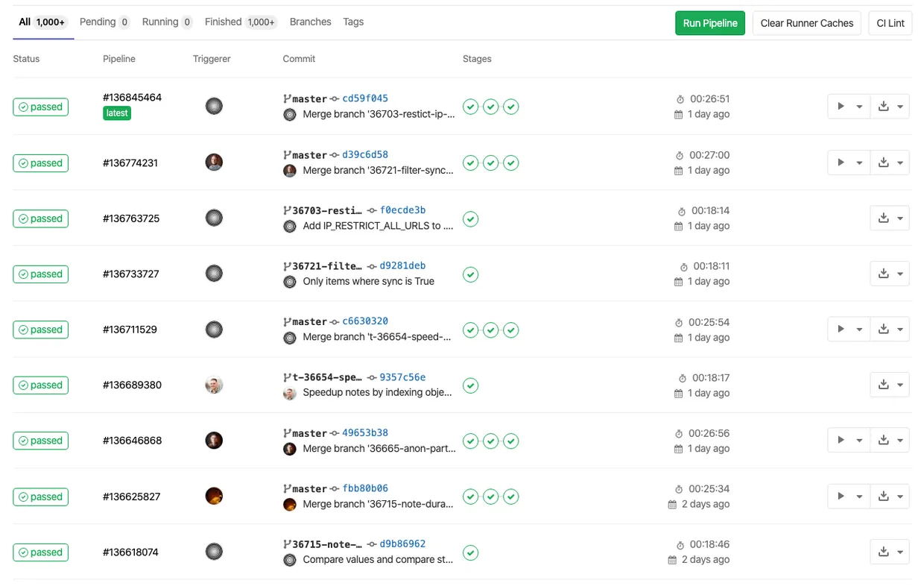
Task: Click the Clear Runner Caches button
Action: (806, 23)
